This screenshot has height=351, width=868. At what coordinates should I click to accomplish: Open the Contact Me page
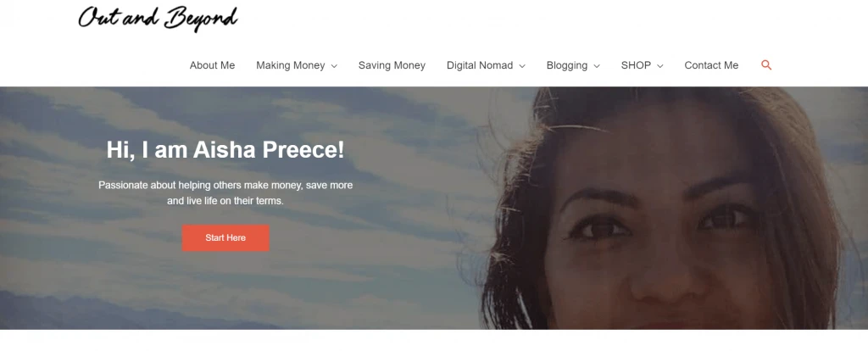point(711,65)
